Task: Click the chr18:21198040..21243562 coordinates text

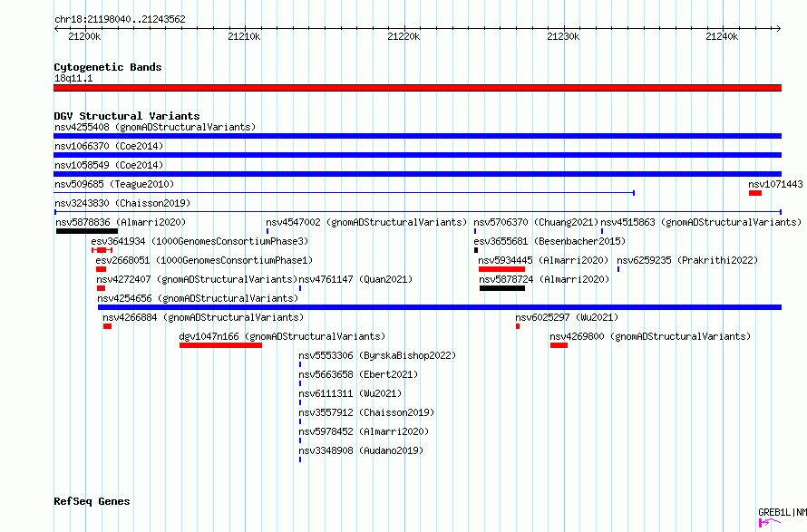Action: pyautogui.click(x=120, y=20)
